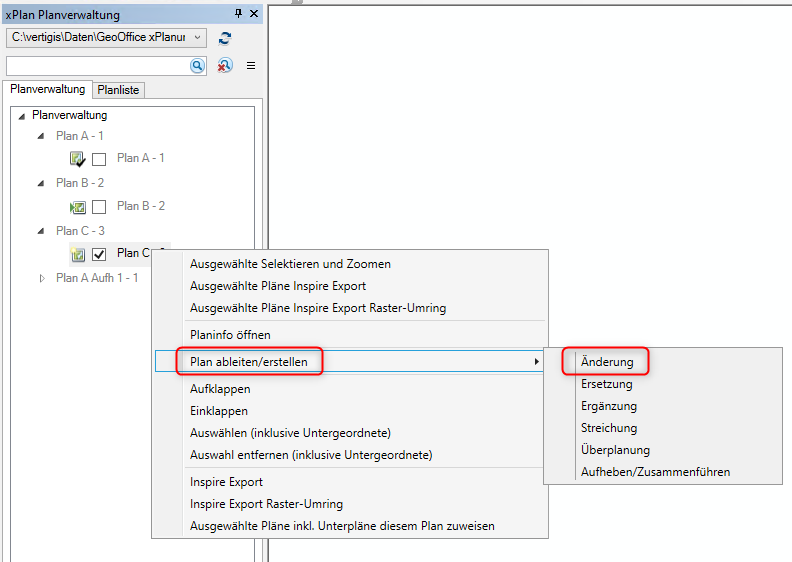Open submenu arrow of Plan ableiten/erstellen
792x562 pixels.
click(536, 362)
